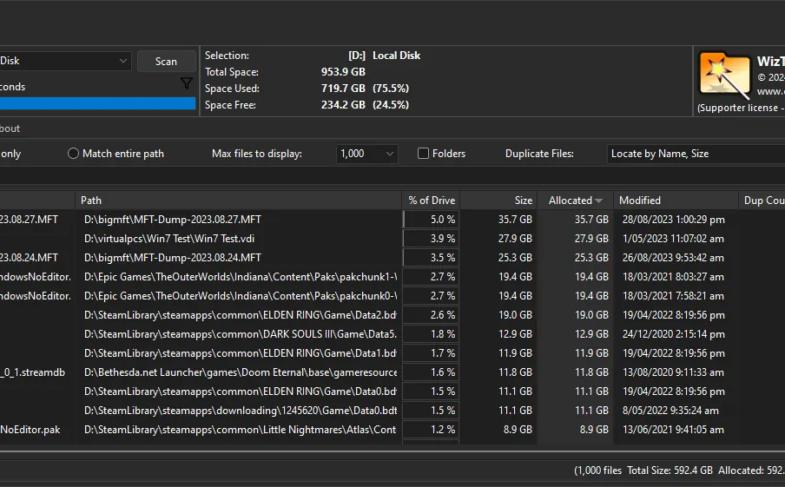Screen dimensions: 785x487
Task: Enable the Folders checkbox
Action: click(423, 154)
